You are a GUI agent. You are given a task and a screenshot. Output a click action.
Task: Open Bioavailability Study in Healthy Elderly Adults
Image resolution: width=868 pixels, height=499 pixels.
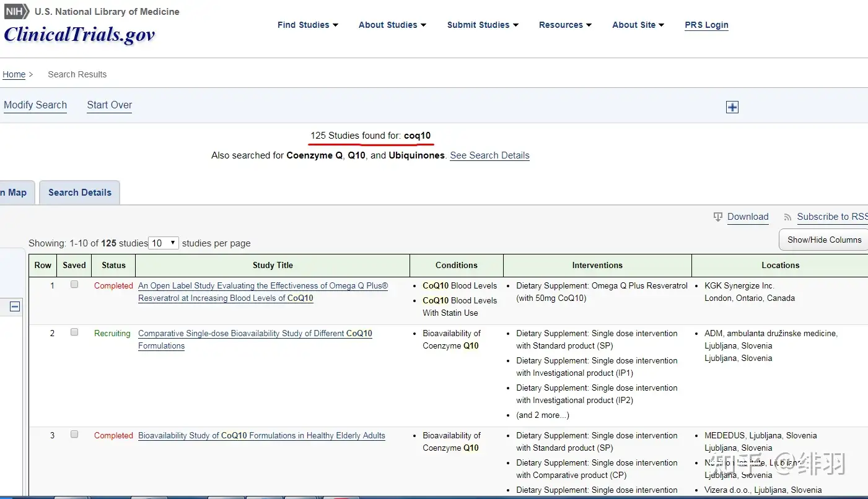[x=261, y=435]
